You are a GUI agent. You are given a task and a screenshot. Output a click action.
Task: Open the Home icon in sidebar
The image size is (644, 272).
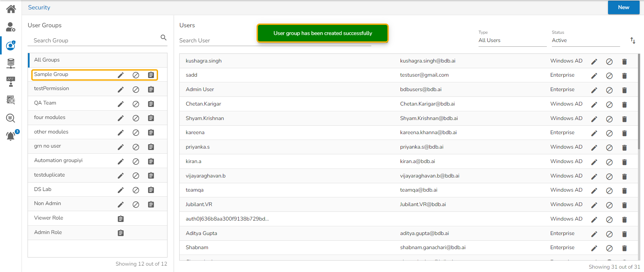(x=11, y=9)
